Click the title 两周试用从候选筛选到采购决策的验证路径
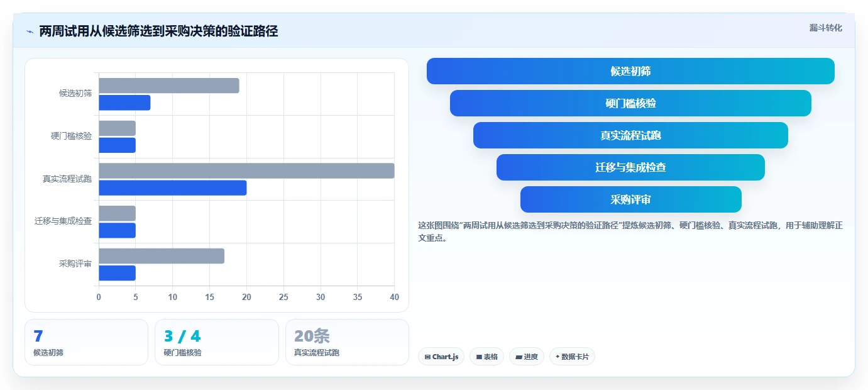868x390 pixels. coord(158,31)
